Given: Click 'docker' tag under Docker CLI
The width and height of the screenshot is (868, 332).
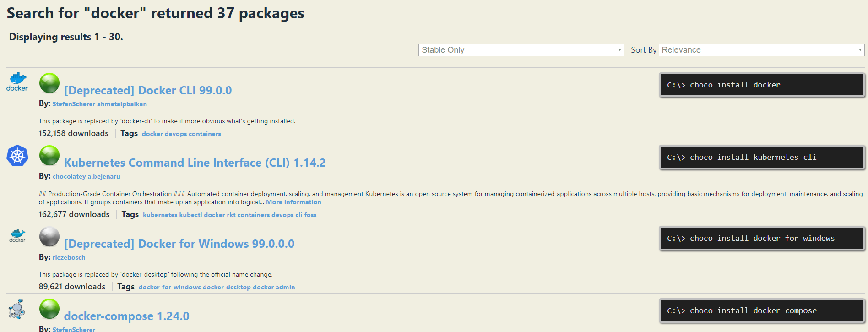Looking at the screenshot, I should (152, 134).
